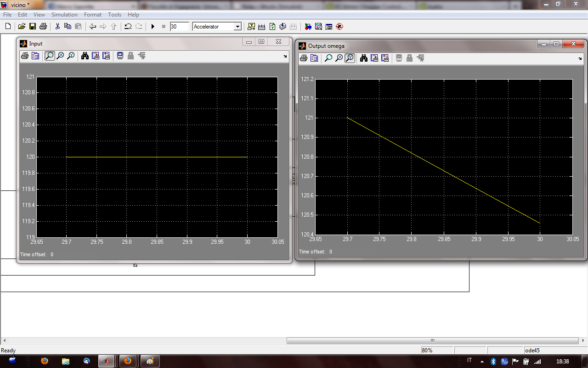Screen dimensions: 588x368
Task: Expand the Input scope toolbar overflow arrow
Action: tap(285, 56)
